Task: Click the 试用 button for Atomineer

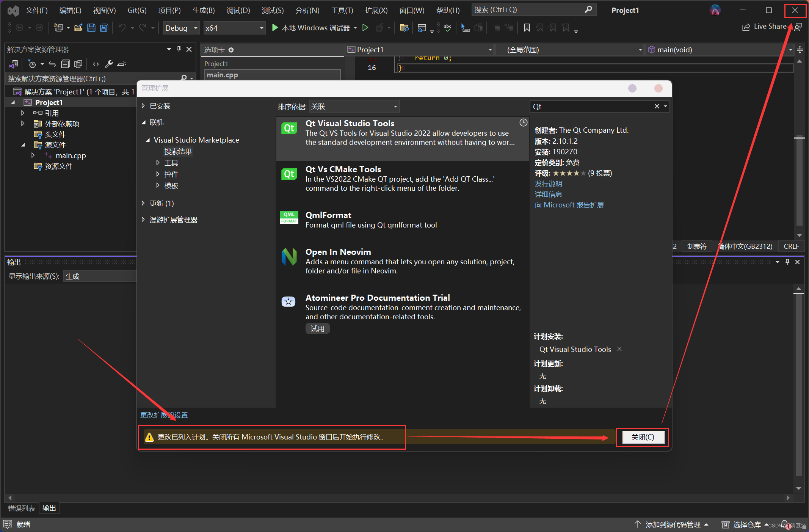Action: point(318,328)
